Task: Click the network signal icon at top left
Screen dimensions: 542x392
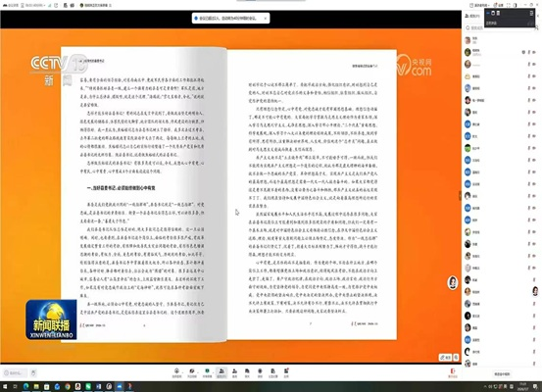Action: pyautogui.click(x=49, y=5)
